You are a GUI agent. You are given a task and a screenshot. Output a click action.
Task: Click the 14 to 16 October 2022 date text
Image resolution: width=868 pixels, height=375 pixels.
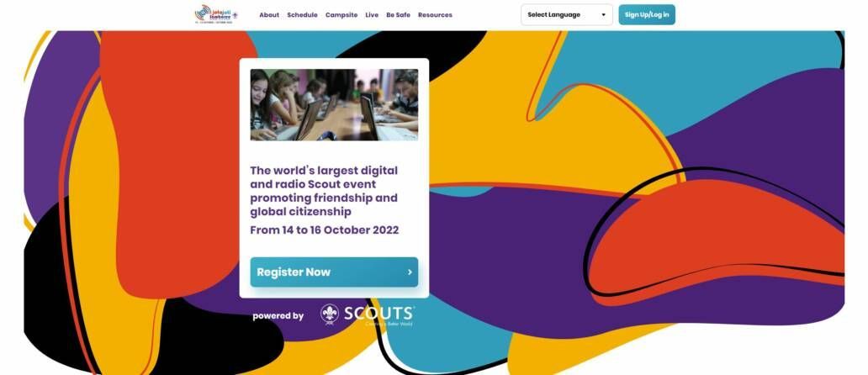tap(325, 230)
